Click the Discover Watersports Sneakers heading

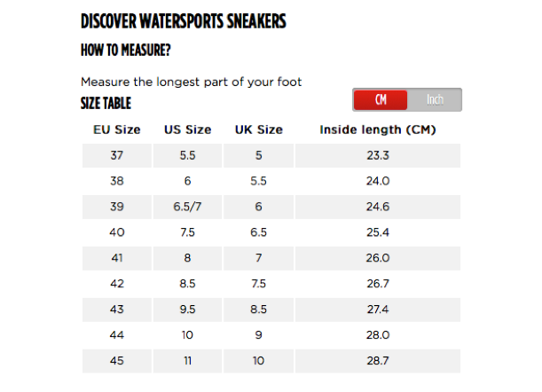coord(184,21)
